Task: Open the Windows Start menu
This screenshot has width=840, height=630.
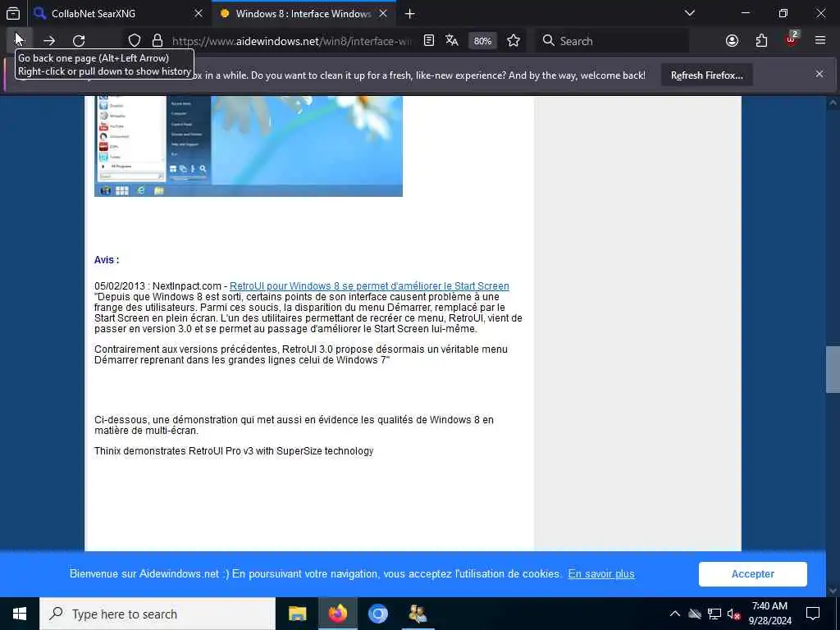Action: click(20, 614)
